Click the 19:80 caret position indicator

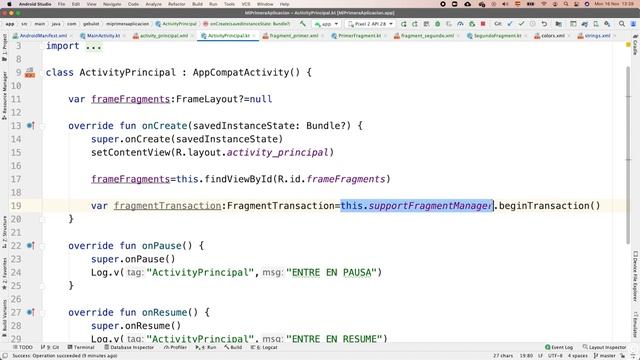(x=527, y=356)
